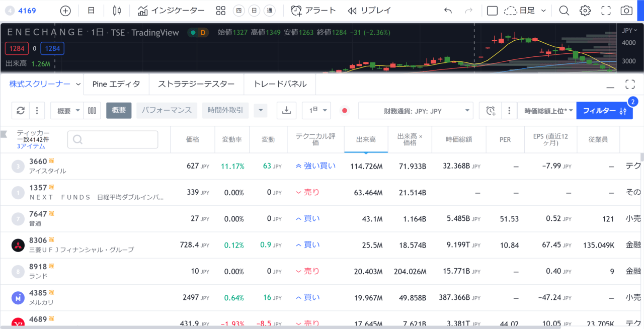
Task: Open the 概要 column set dropdown
Action: [x=67, y=111]
